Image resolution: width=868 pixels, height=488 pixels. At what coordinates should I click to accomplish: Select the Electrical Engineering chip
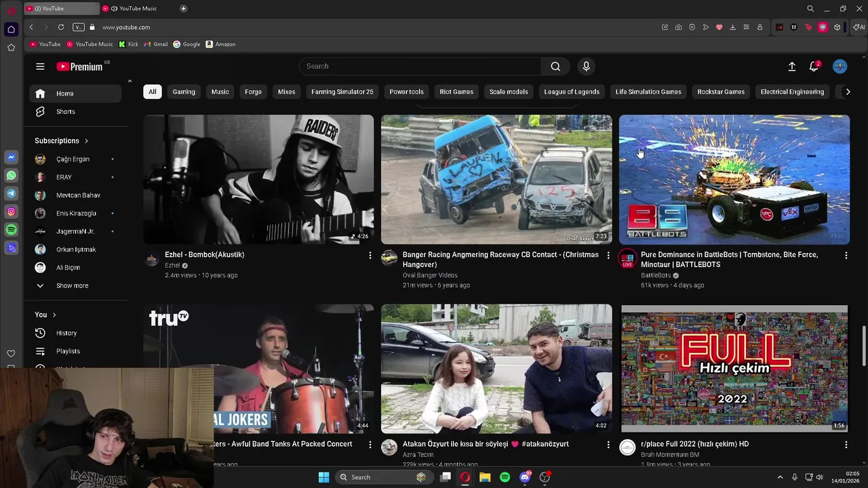tap(792, 91)
